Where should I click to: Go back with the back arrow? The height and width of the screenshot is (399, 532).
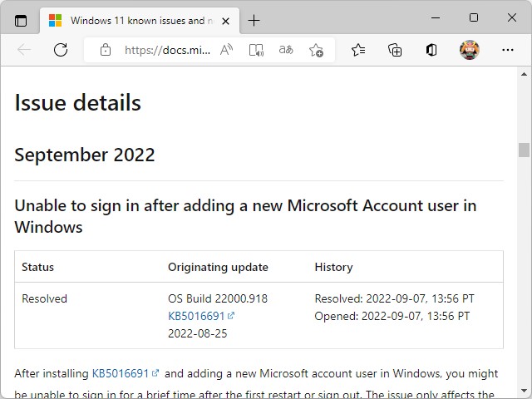(24, 50)
